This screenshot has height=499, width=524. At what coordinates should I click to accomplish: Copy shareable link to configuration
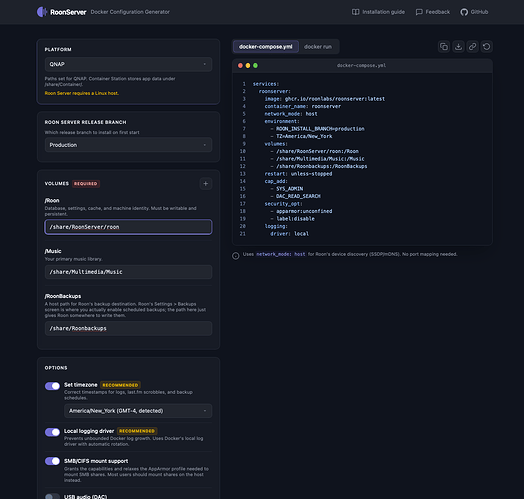pos(472,46)
